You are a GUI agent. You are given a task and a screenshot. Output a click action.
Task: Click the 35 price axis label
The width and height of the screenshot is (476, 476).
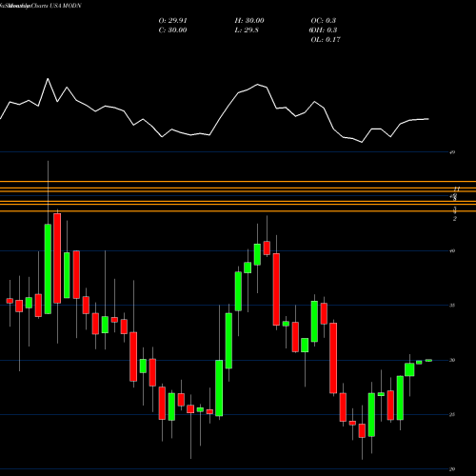coord(452,306)
